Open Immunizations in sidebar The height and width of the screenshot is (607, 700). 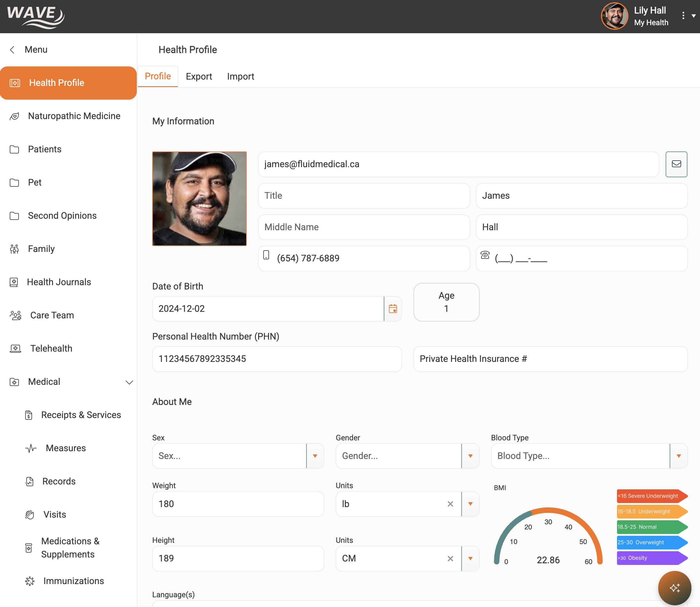[x=74, y=581]
